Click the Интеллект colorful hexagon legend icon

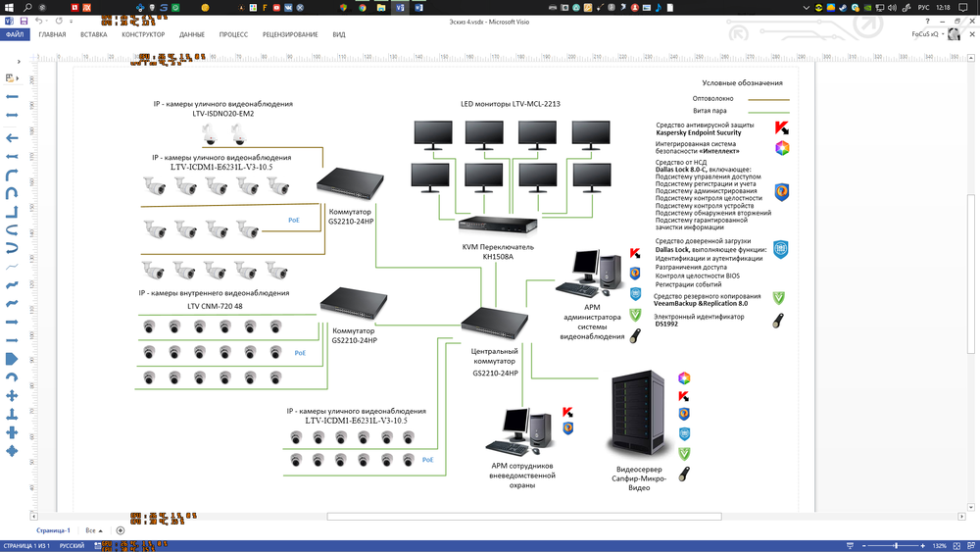(x=782, y=148)
